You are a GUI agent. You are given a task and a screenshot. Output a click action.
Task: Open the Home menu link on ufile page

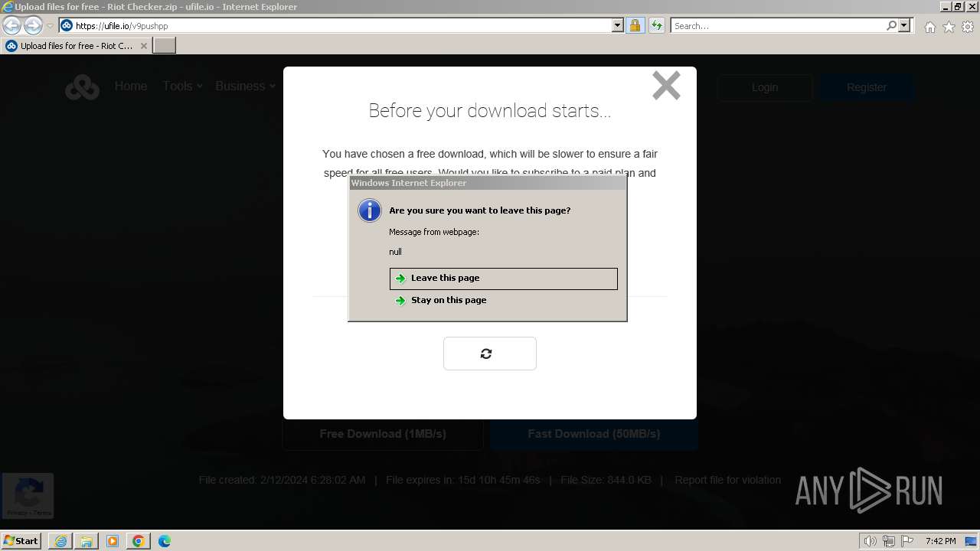131,86
